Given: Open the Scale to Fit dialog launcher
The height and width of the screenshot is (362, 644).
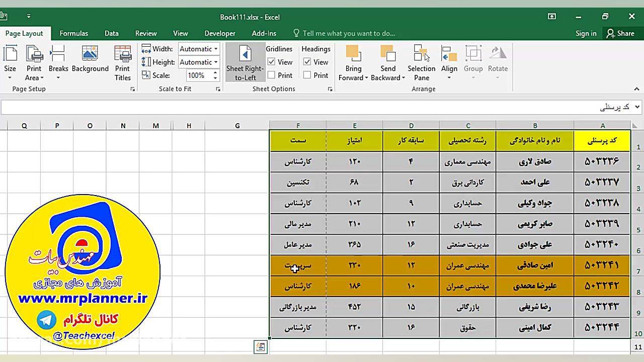Looking at the screenshot, I should tap(218, 89).
